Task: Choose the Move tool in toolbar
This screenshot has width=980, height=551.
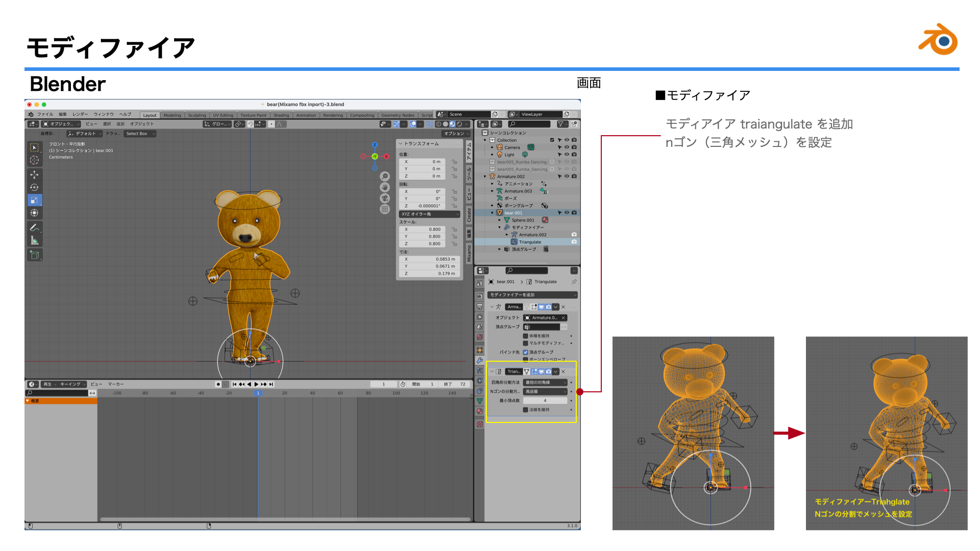Action: click(x=34, y=174)
